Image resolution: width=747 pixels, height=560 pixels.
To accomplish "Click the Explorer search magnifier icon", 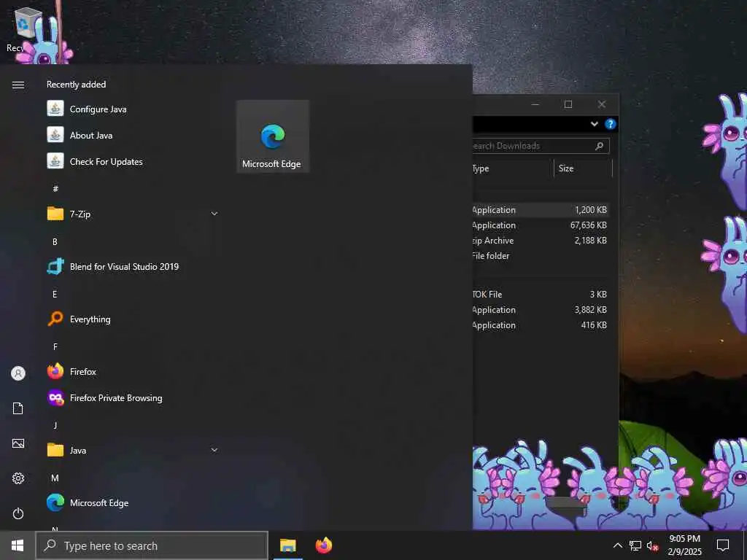I will click(x=600, y=146).
